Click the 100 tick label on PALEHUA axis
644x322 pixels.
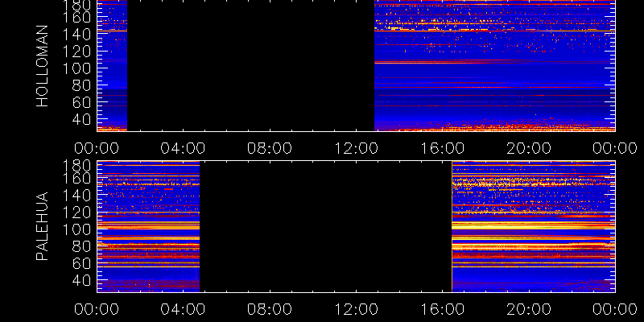coord(77,229)
